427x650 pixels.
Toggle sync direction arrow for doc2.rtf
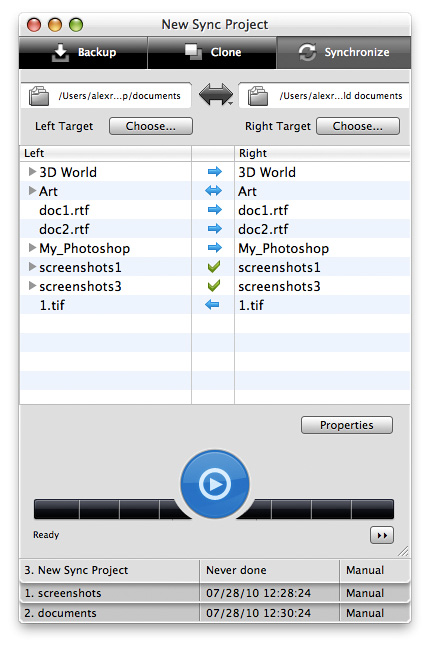coord(214,228)
